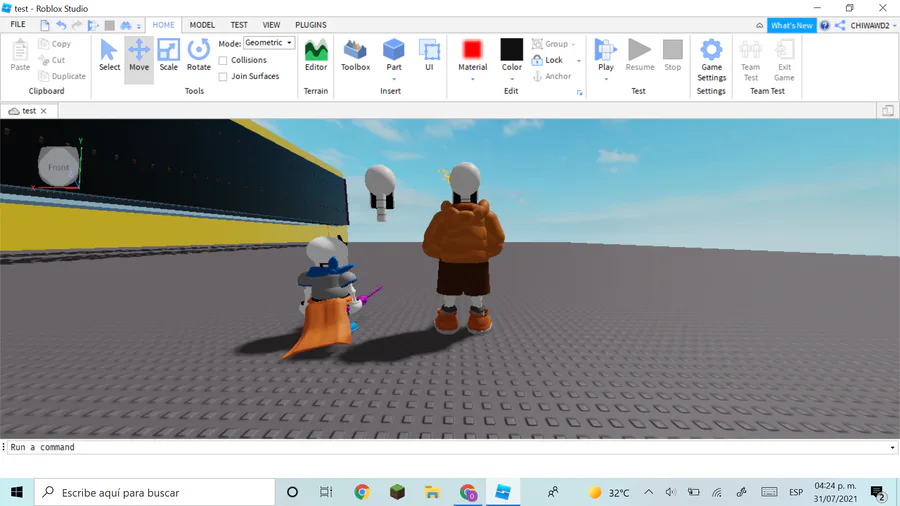Open the Mode Geometric dropdown
The width and height of the screenshot is (900, 506).
pyautogui.click(x=269, y=43)
